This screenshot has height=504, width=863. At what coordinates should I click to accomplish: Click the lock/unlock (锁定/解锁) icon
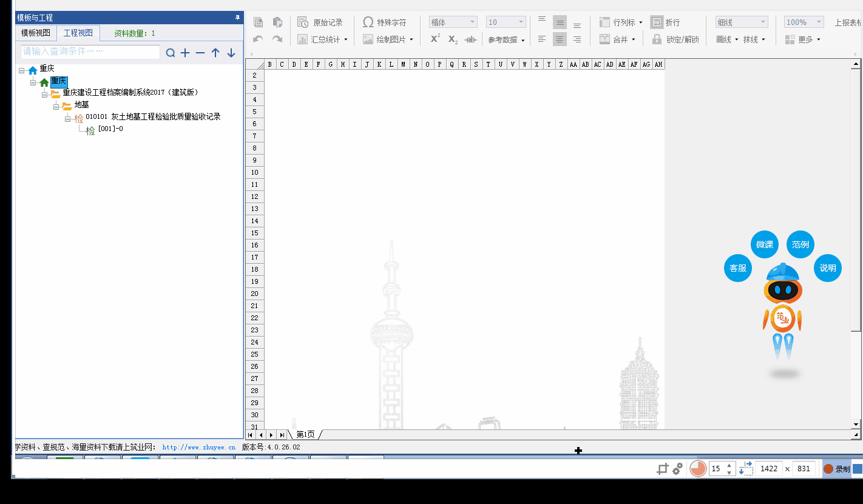(657, 39)
